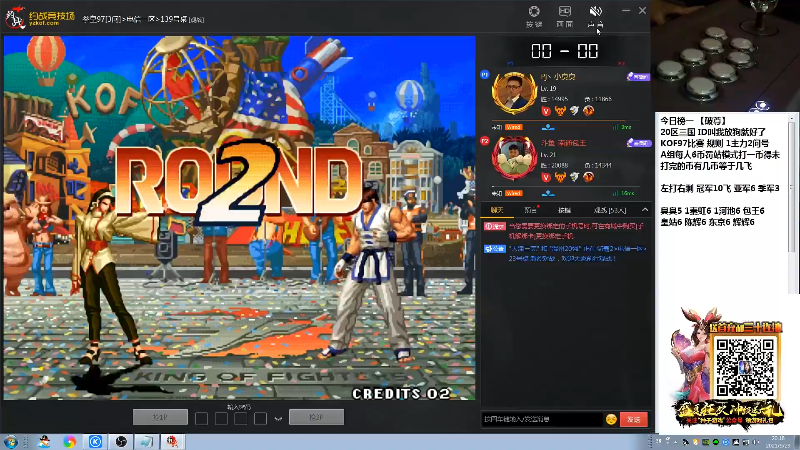Open the QQ penguin taskbar icon

click(44, 441)
